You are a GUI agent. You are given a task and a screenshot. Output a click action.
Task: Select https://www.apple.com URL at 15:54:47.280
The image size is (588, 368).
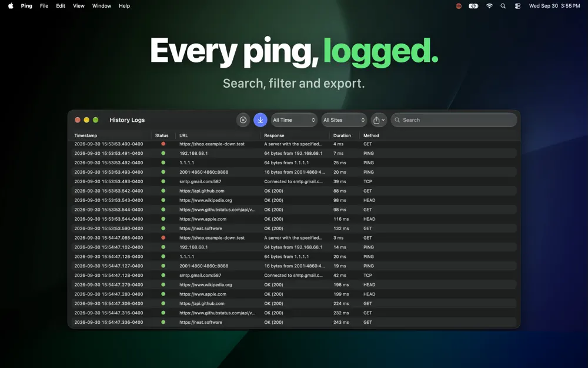click(x=203, y=294)
